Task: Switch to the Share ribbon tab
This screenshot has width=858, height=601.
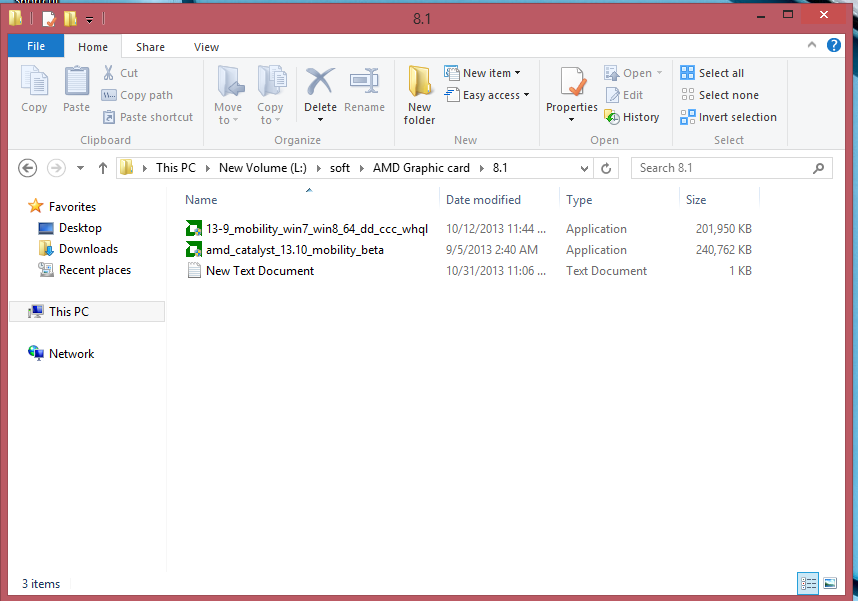Action: (x=151, y=47)
